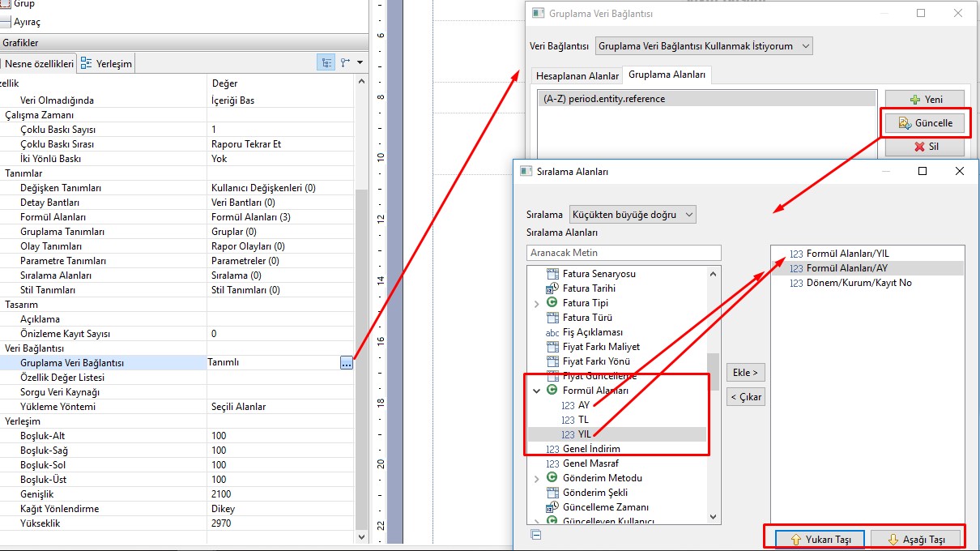Open the Sıralama order dropdown
The image size is (980, 551).
pyautogui.click(x=632, y=215)
